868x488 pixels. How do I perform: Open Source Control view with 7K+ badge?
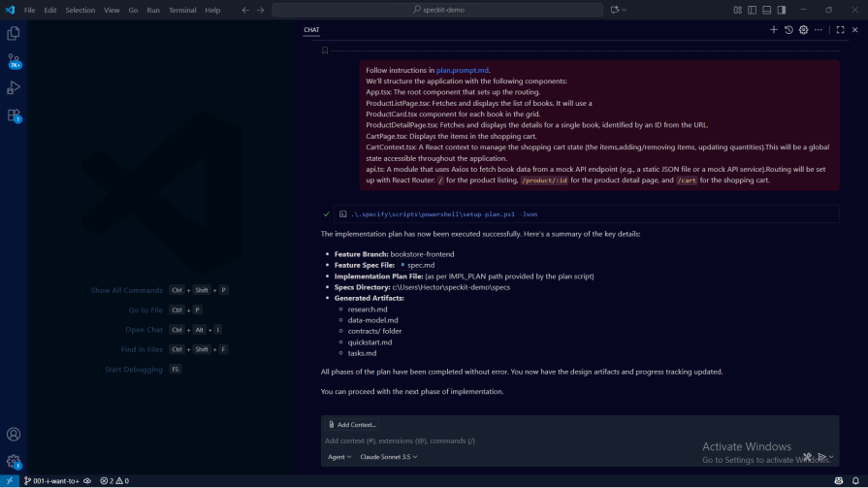coord(14,60)
